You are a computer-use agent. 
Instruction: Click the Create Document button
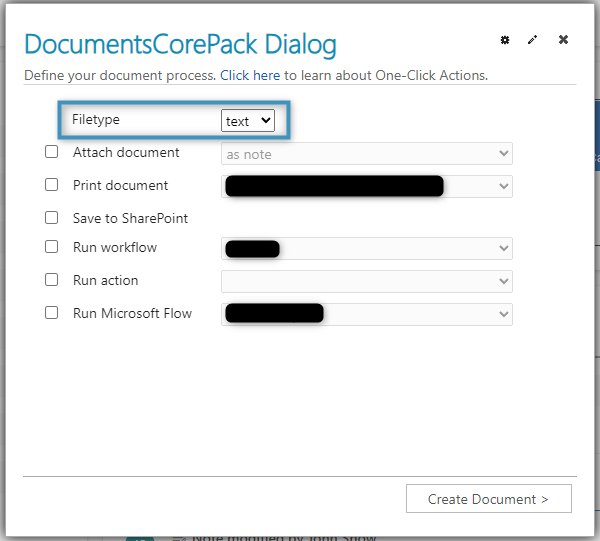(489, 499)
